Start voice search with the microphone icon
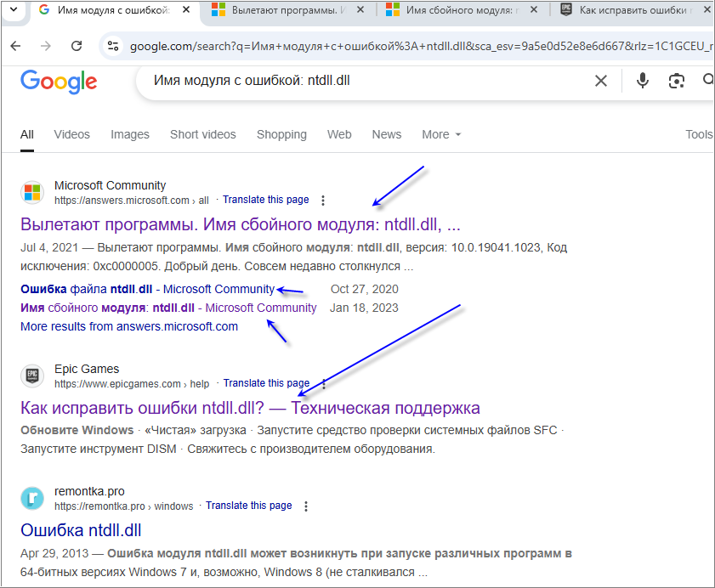 tap(643, 81)
